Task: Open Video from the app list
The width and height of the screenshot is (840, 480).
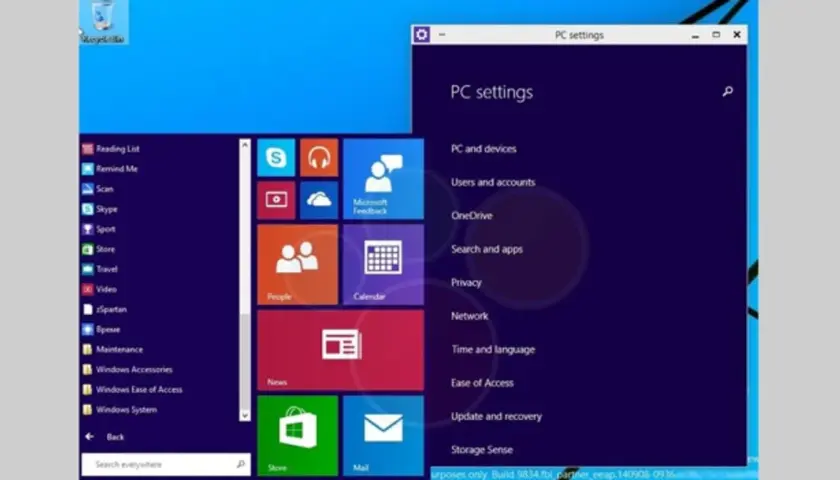Action: pyautogui.click(x=100, y=289)
